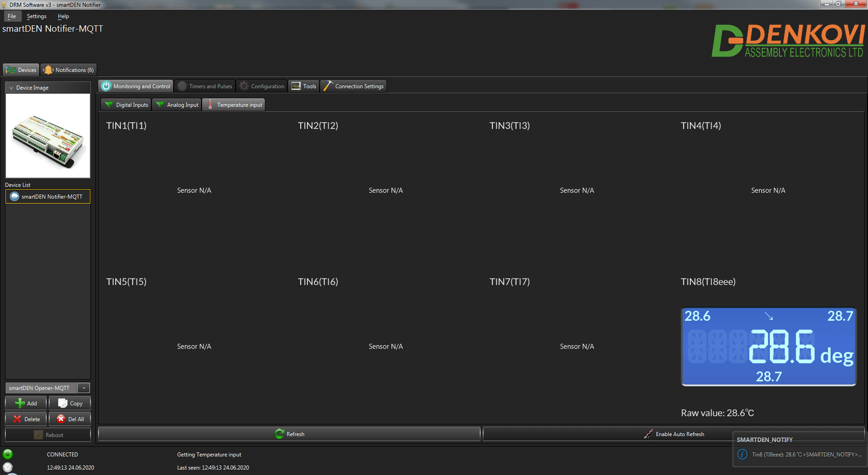Click the clock icon in status bar
This screenshot has width=868, height=475.
[x=8, y=467]
